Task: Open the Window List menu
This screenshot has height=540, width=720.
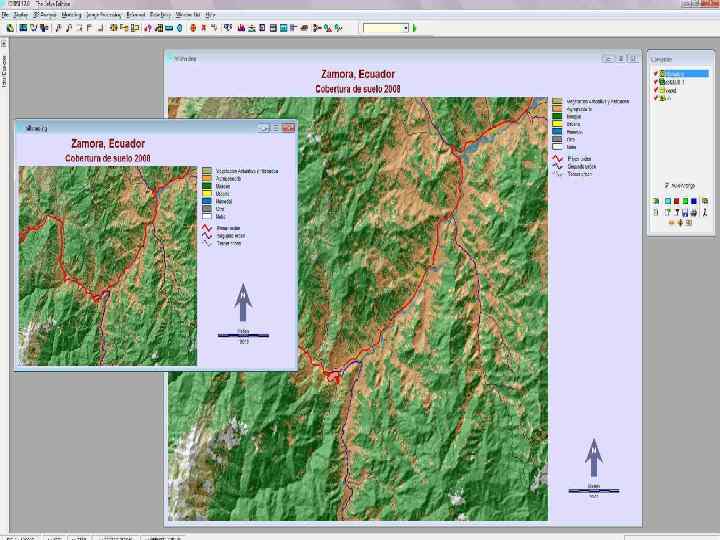Action: [x=188, y=15]
